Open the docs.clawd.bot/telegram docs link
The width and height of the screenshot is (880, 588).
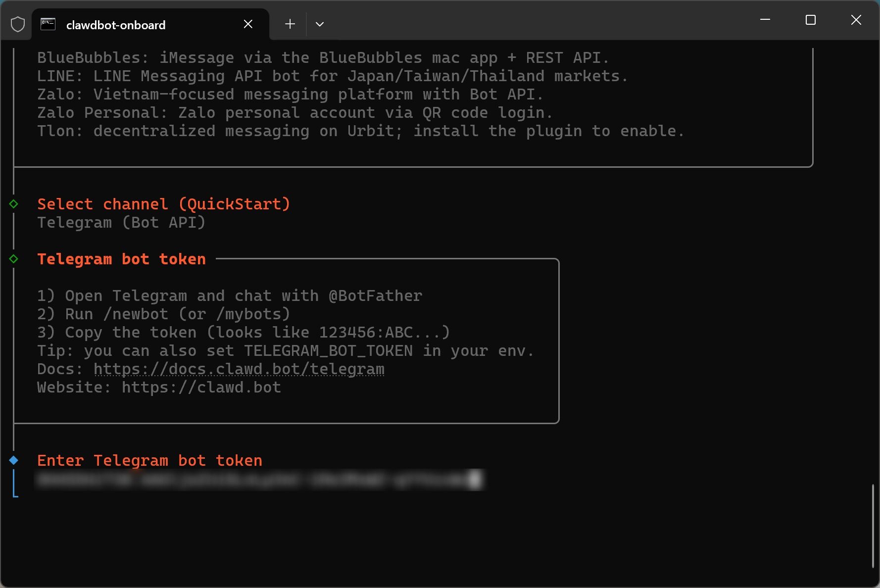click(239, 369)
